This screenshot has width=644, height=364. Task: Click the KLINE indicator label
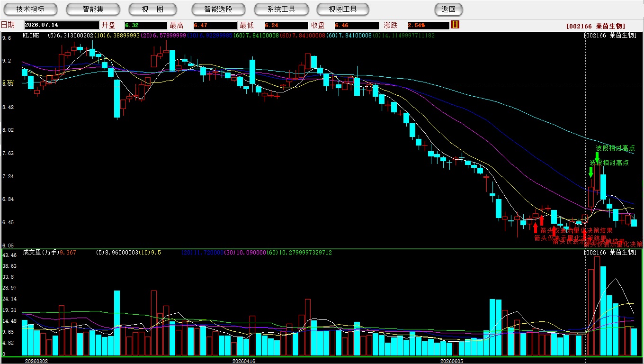point(32,36)
